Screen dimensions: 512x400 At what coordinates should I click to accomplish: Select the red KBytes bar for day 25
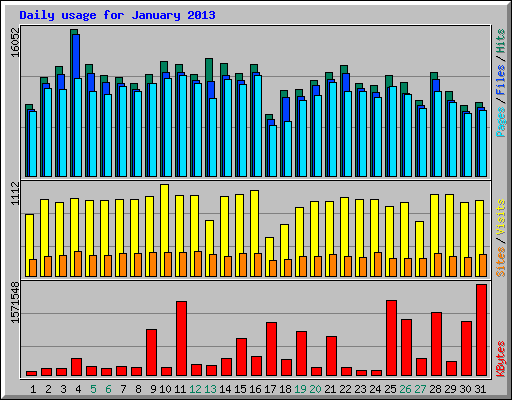click(391, 338)
